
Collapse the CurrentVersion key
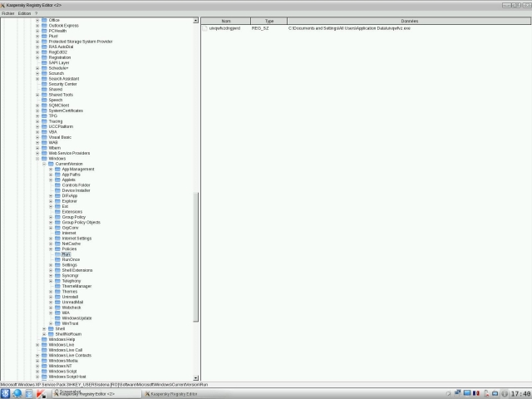pos(44,164)
